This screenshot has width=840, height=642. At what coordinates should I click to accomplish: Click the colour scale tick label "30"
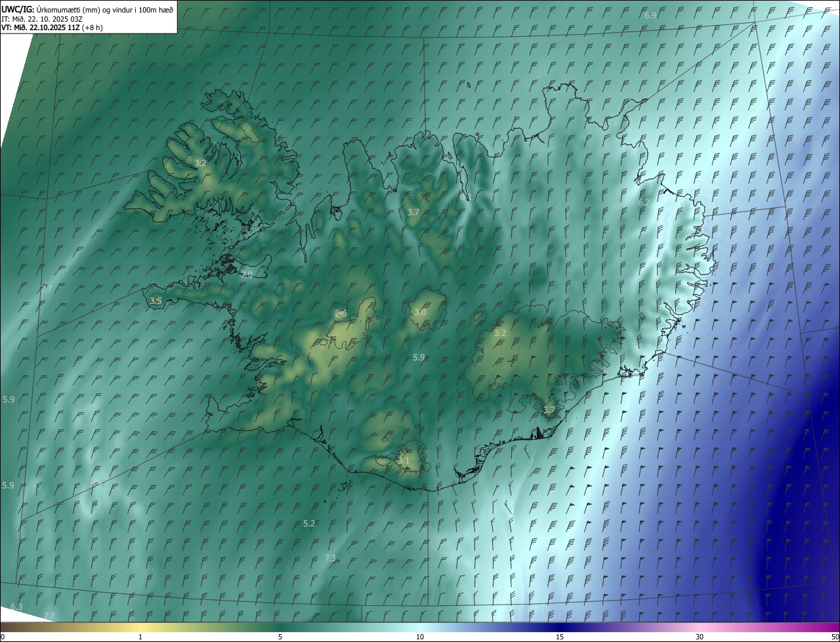point(700,637)
